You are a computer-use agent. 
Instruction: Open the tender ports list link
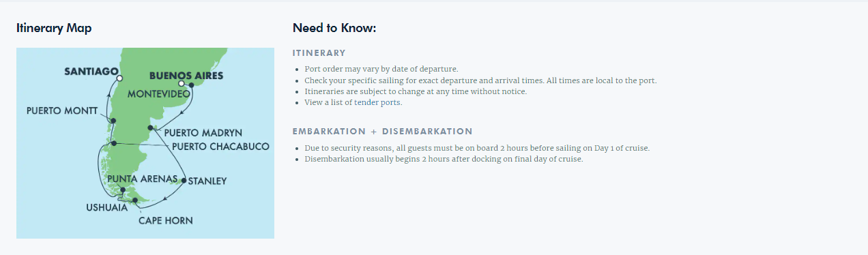tap(353, 102)
